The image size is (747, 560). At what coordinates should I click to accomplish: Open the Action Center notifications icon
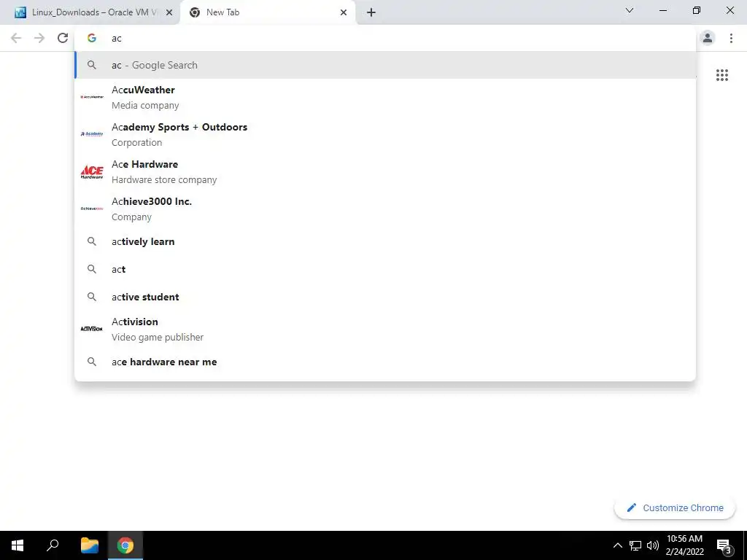click(724, 545)
